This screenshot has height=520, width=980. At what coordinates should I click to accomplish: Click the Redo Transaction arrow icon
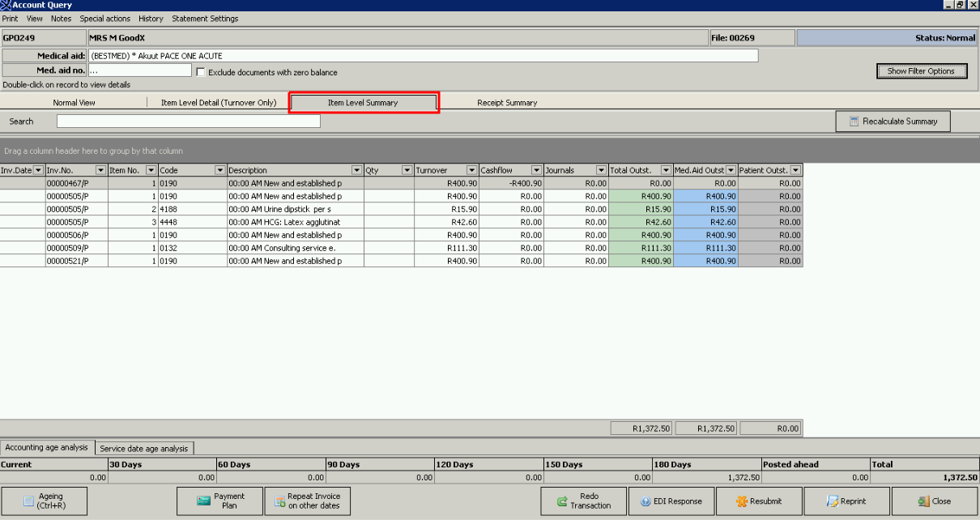pos(562,501)
